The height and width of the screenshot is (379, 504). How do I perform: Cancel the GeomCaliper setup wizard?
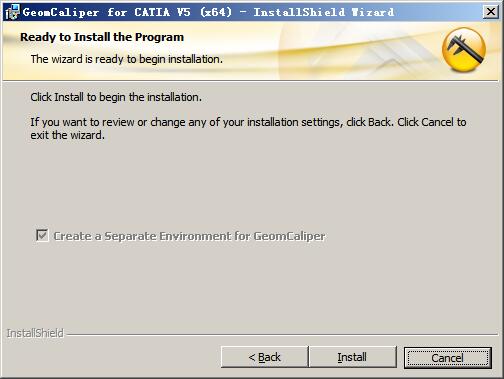447,358
